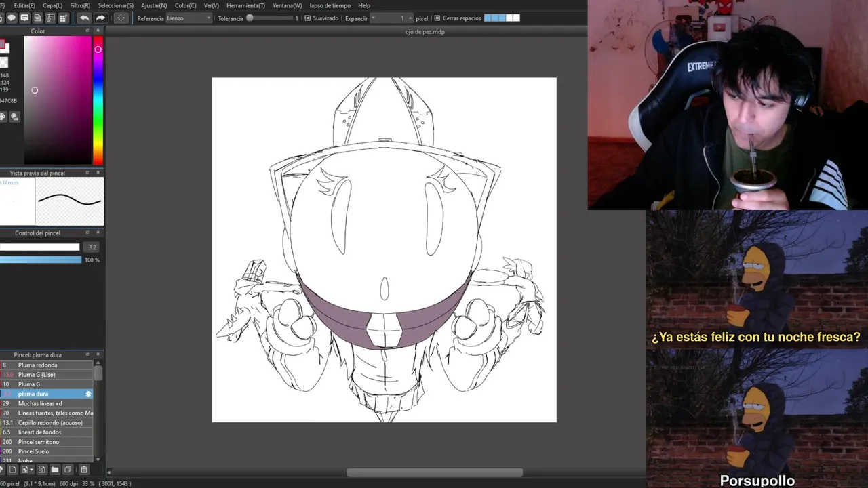Screen dimensions: 868x488
Task: Open the add brush dropdown icon
Action: 26,469
